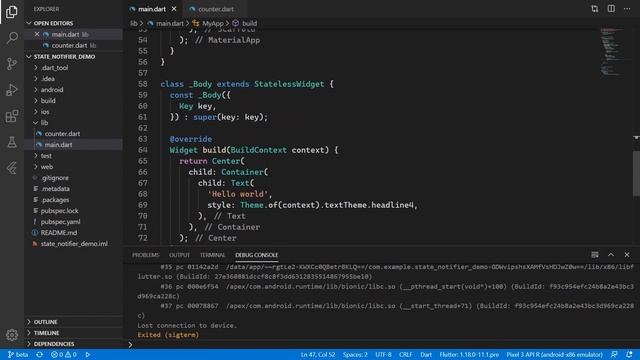Switch to the Terminal panel tab
640x360 pixels.
[213, 255]
